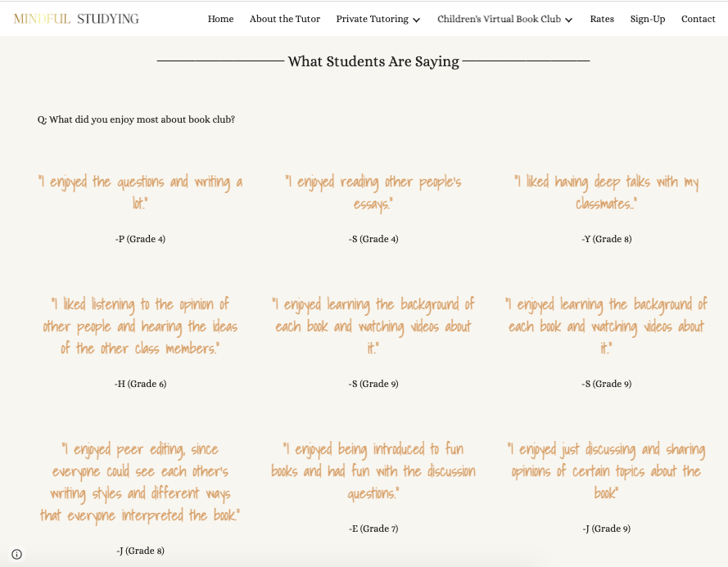
Task: Click the -H (Grade 6) attribution
Action: pos(140,384)
